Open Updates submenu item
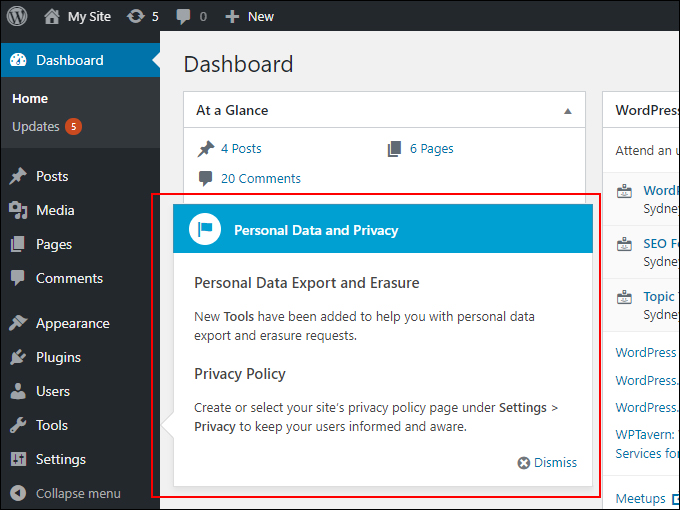The width and height of the screenshot is (680, 510). (x=36, y=126)
